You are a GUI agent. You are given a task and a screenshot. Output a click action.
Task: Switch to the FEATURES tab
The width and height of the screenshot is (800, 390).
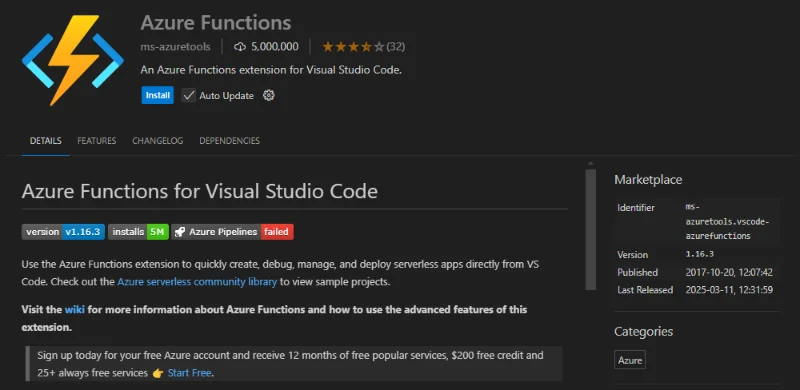(96, 141)
